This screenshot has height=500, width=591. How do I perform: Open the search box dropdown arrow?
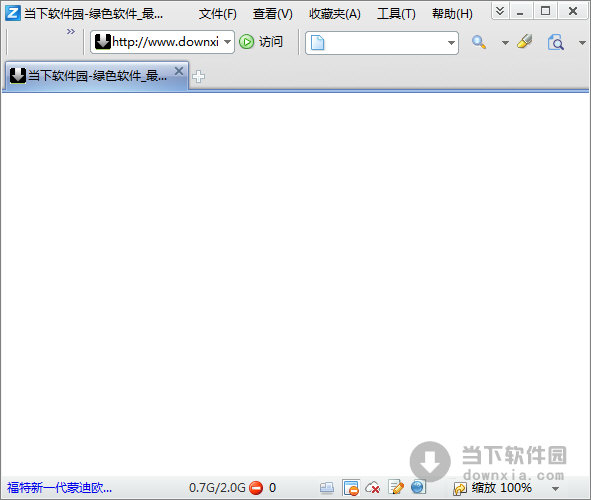[451, 43]
